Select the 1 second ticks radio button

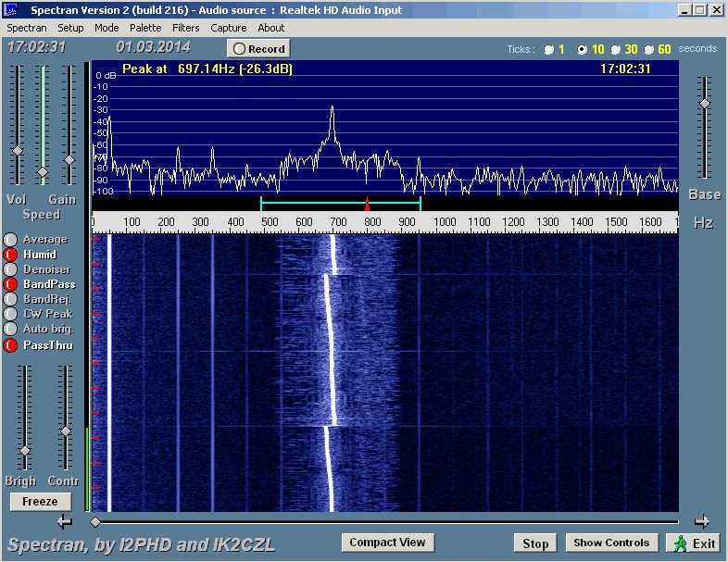(548, 49)
